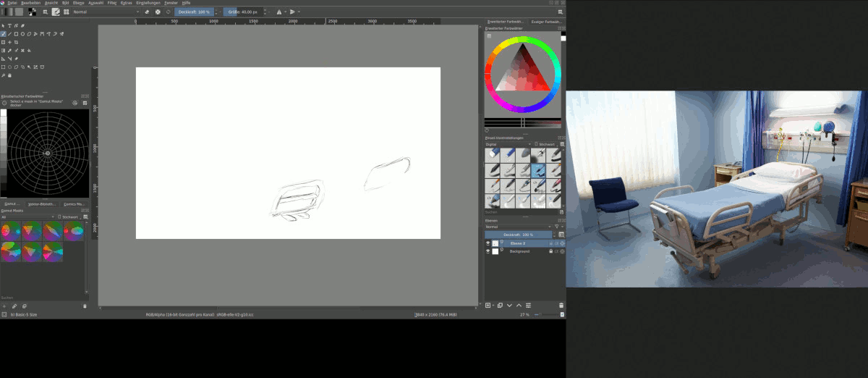Open the Bearbeiten menu
The image size is (868, 378).
click(x=31, y=3)
